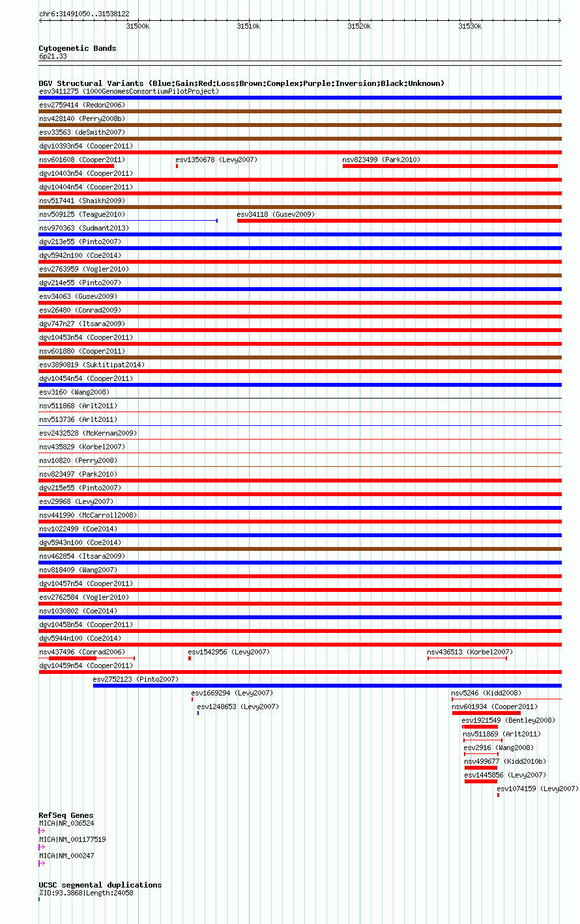Viewport: 580px width, 924px height.
Task: Click the 31500k ruler position label
Action: pyautogui.click(x=138, y=26)
